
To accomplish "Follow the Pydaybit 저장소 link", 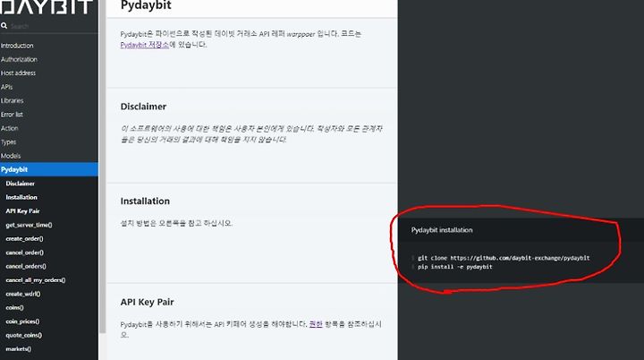I will point(145,45).
